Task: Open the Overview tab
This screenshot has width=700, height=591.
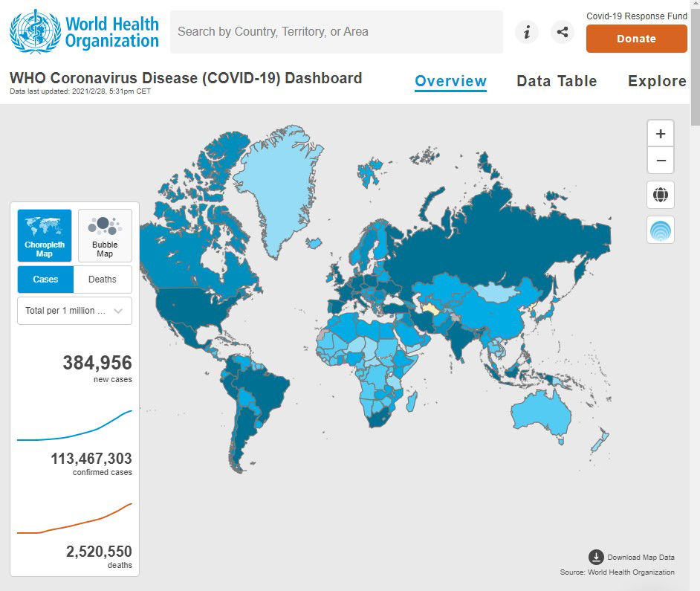Action: click(450, 81)
